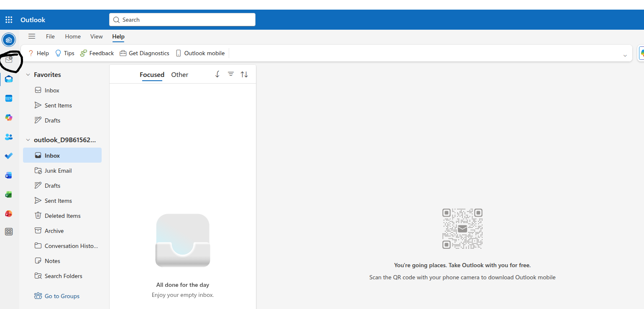Open the View menu
This screenshot has height=309, width=644.
click(96, 36)
